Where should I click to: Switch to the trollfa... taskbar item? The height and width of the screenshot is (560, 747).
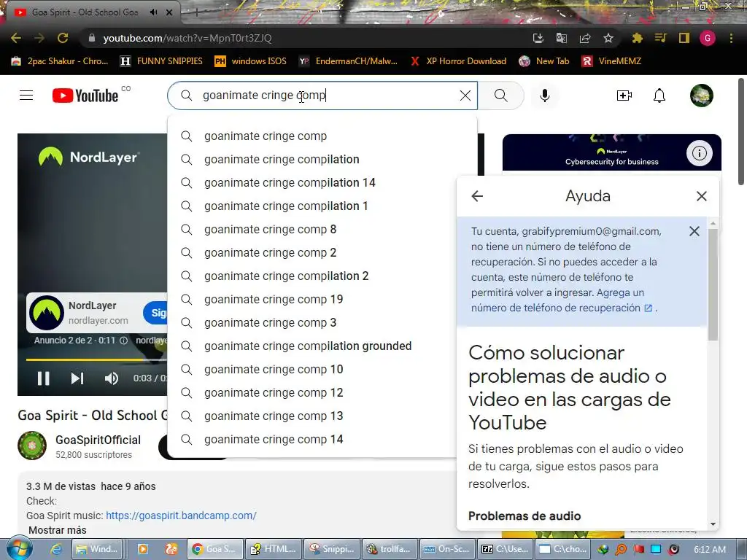(x=390, y=549)
